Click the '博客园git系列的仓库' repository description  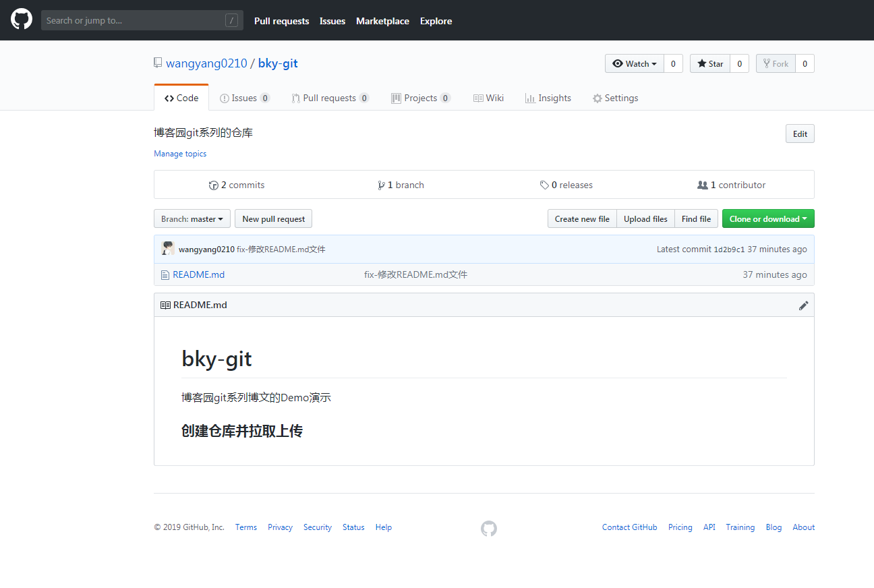(204, 133)
